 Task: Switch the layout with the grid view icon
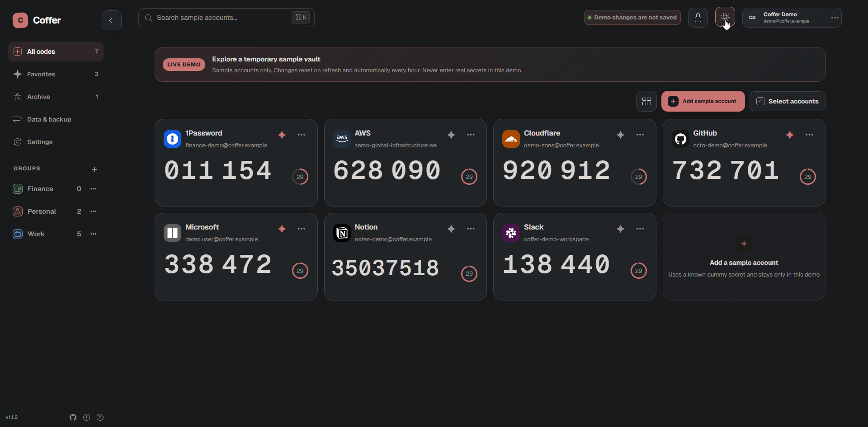(646, 101)
